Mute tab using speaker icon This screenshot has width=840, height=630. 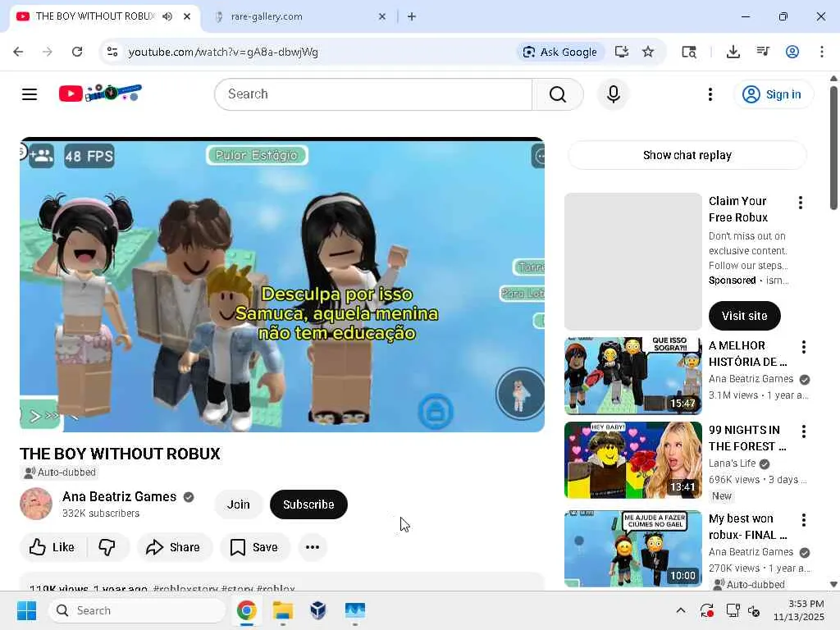click(167, 16)
